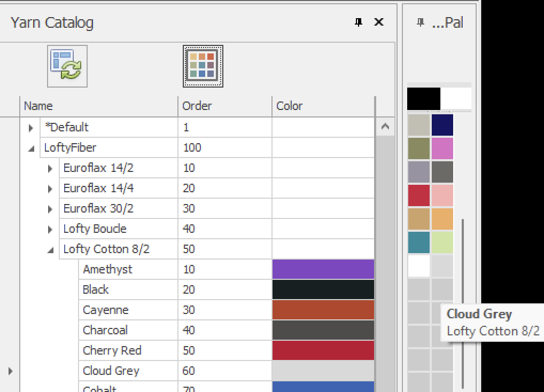Click the pin icon on Palette panel
Image resolution: width=544 pixels, height=392 pixels.
pyautogui.click(x=421, y=22)
